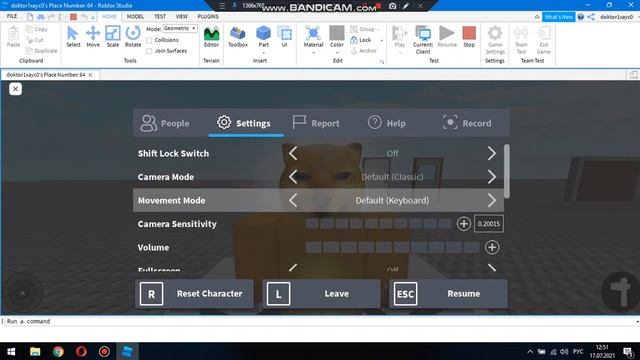Viewport: 640px width, 360px height.
Task: Toggle Lock tool in Edit group
Action: click(362, 40)
